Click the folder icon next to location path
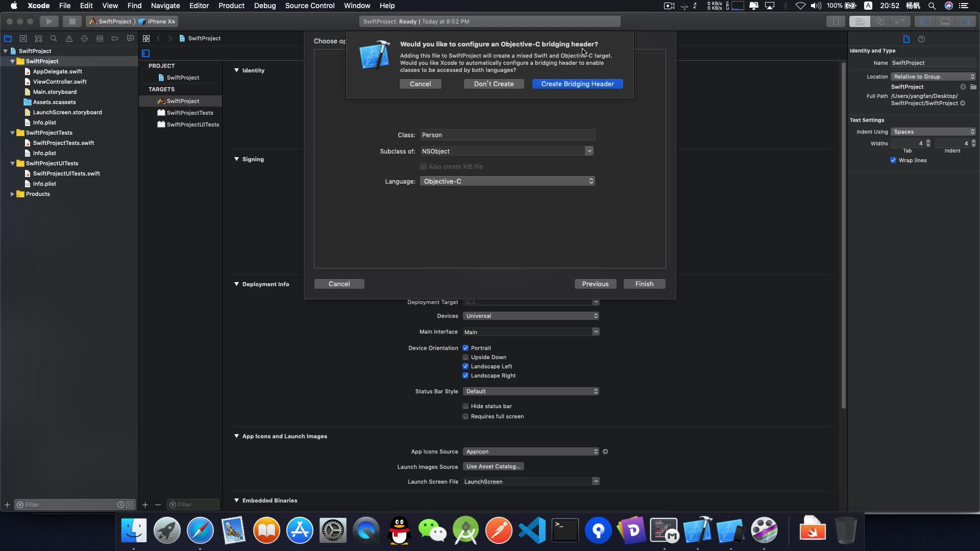980x551 pixels. [973, 87]
